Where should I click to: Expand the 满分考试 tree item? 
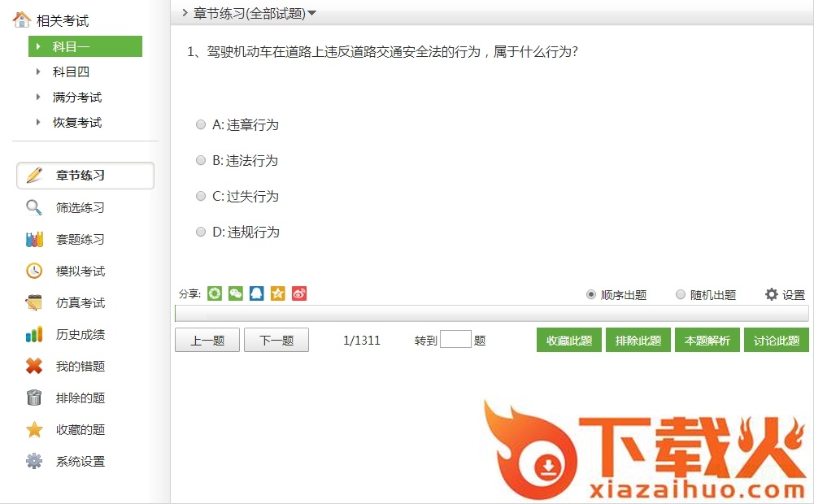(x=38, y=98)
